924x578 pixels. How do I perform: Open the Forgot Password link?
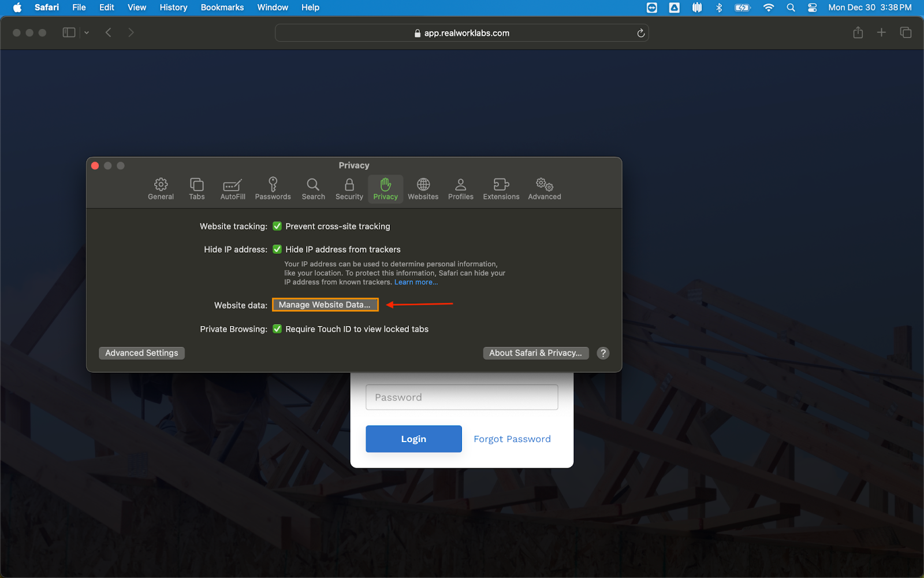click(512, 439)
